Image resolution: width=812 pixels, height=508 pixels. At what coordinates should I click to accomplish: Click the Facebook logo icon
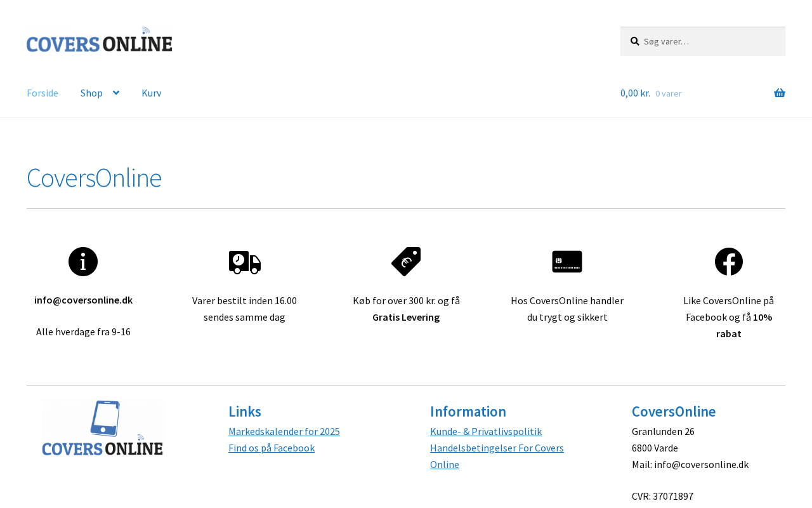point(728,262)
